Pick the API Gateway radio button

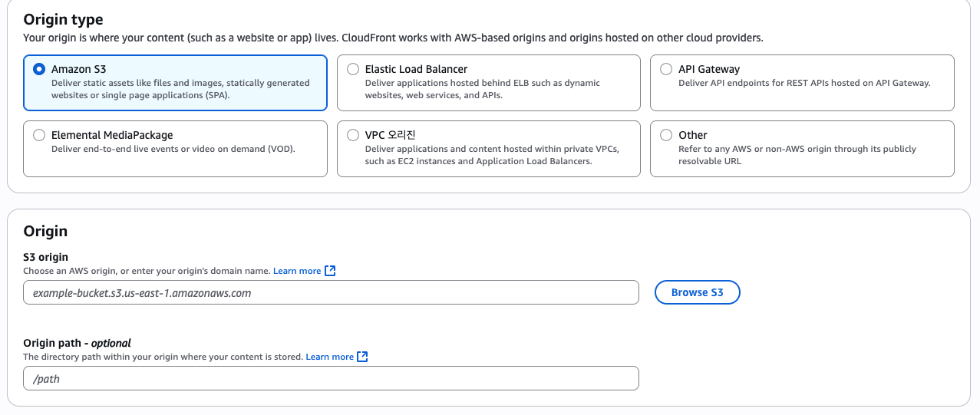(x=666, y=69)
